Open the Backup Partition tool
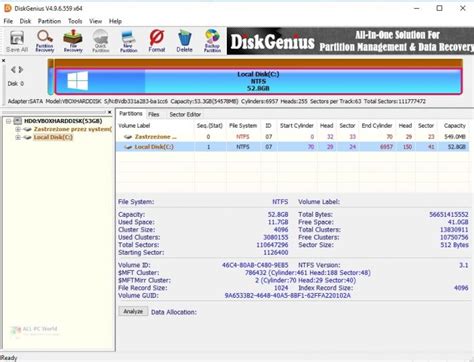474x362 pixels. [x=212, y=41]
